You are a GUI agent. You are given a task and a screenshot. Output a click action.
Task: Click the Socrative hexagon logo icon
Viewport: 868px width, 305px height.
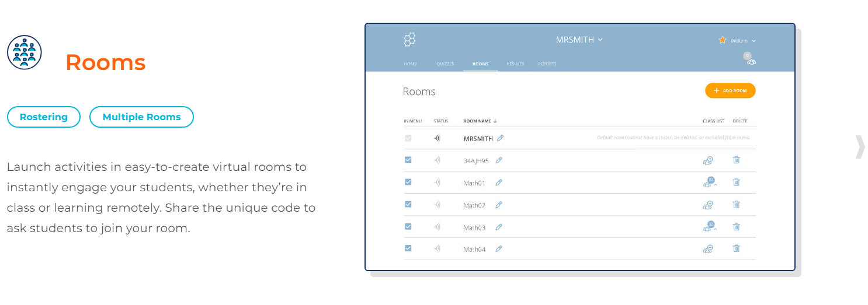(x=410, y=40)
